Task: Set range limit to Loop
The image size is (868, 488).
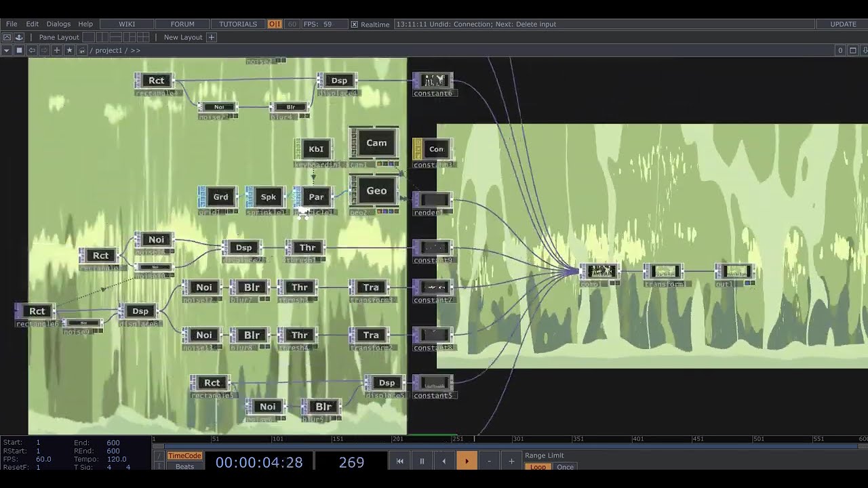Action: click(x=538, y=467)
